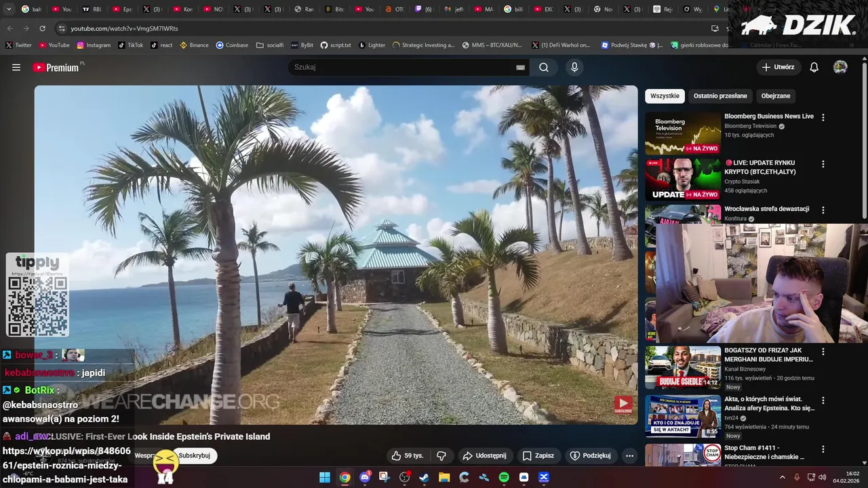This screenshot has height=488, width=868.
Task: Open Discord from the taskbar
Action: coord(365,477)
